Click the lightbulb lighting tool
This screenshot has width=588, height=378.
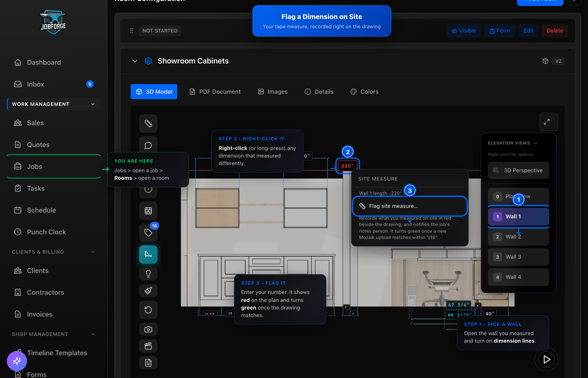(148, 274)
